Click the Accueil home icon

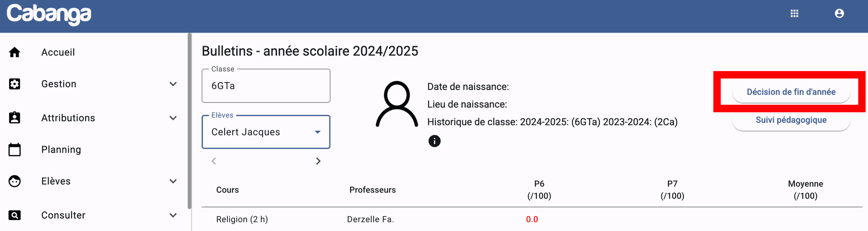[x=14, y=52]
